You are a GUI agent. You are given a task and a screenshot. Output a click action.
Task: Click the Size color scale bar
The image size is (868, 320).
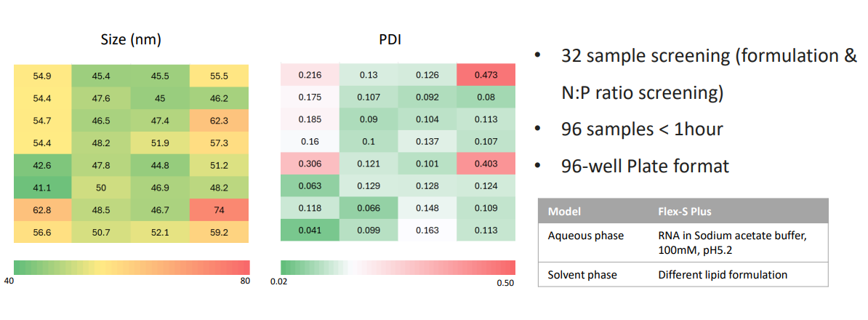tap(132, 267)
